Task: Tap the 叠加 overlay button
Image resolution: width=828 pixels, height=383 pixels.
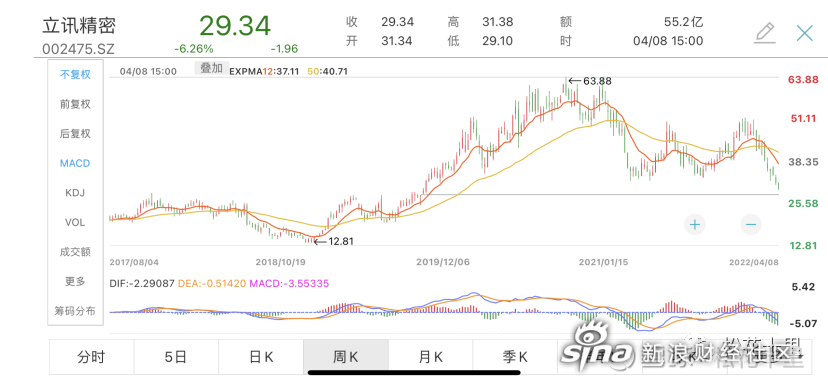Action: point(212,68)
